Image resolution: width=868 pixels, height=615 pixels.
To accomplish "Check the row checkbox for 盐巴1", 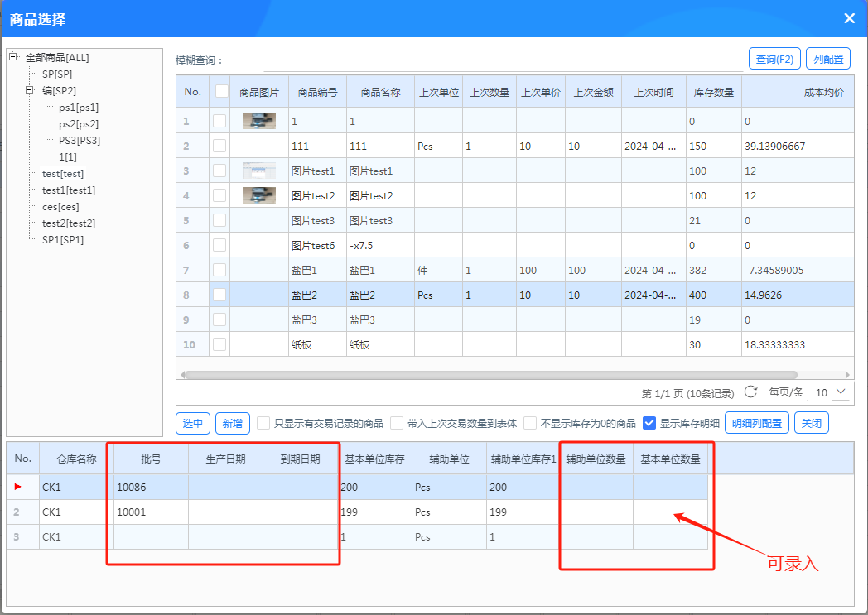I will click(x=219, y=270).
